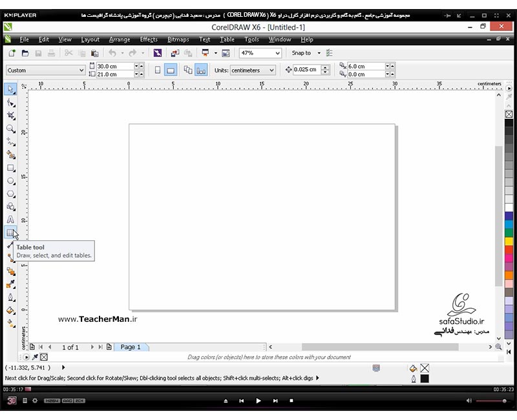Expand the Undo history arrow
Image resolution: width=517 pixels, height=420 pixels.
pos(122,53)
